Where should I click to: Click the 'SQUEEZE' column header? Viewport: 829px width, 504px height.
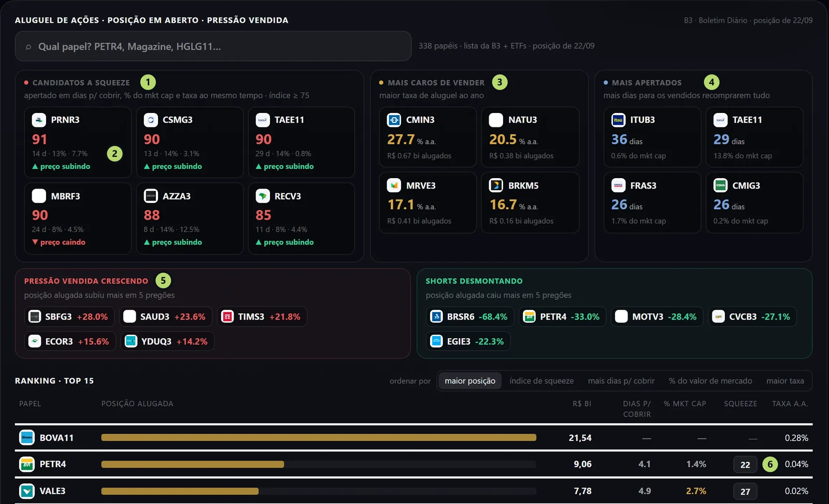pyautogui.click(x=740, y=404)
